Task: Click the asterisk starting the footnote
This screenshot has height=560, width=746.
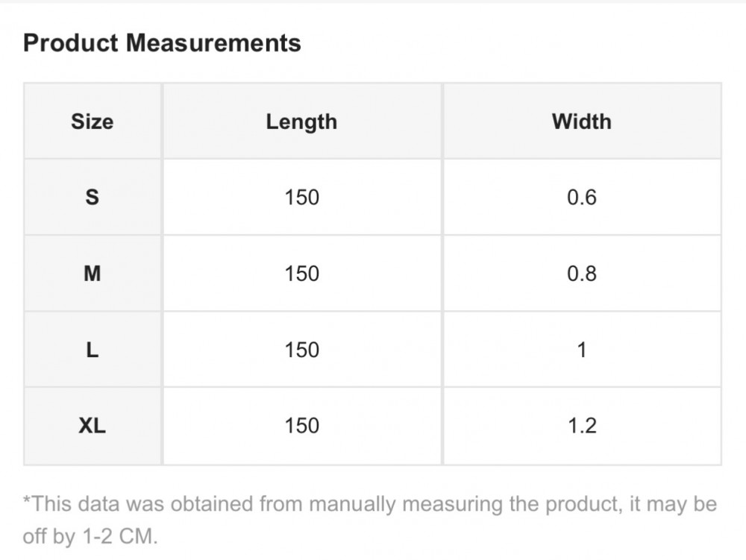Action: click(27, 501)
